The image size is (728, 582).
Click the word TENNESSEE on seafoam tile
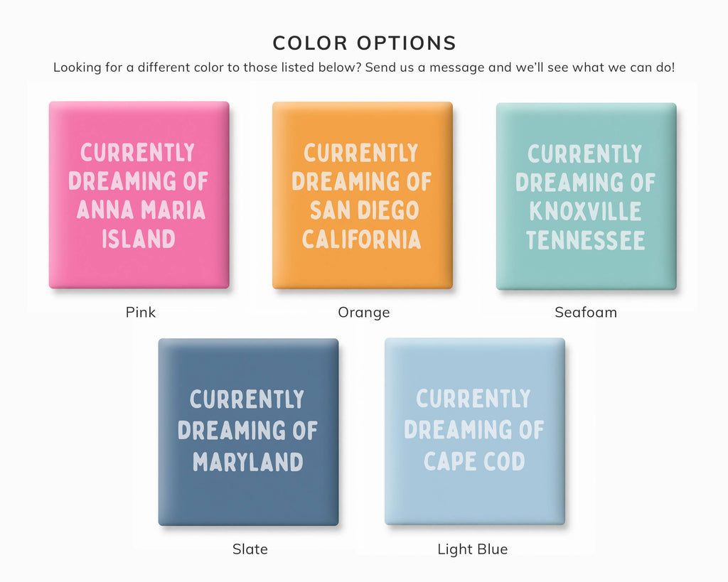click(x=586, y=240)
